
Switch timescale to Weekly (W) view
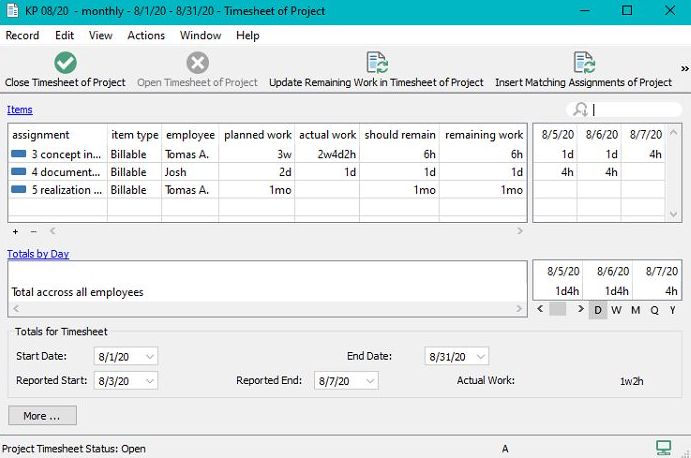[616, 310]
